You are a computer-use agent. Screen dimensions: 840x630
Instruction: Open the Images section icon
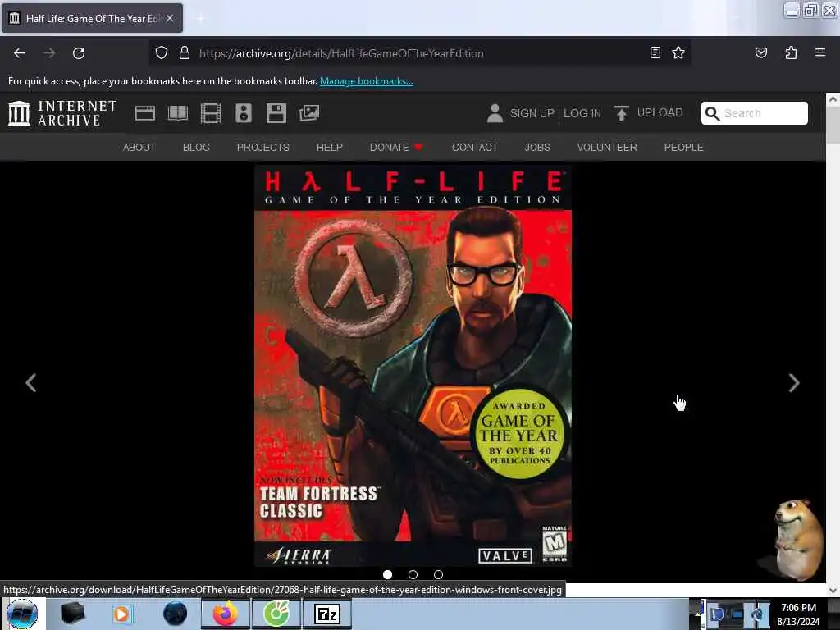[309, 113]
